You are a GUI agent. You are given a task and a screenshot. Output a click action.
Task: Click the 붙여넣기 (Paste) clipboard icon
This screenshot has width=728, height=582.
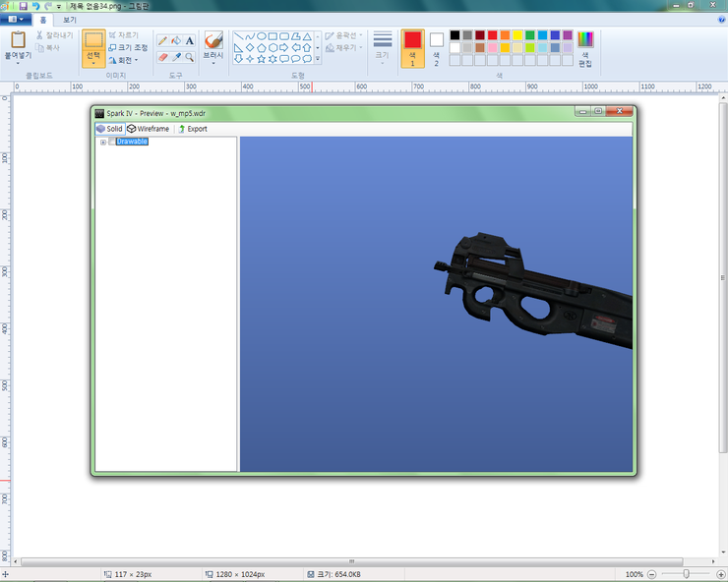pos(18,39)
